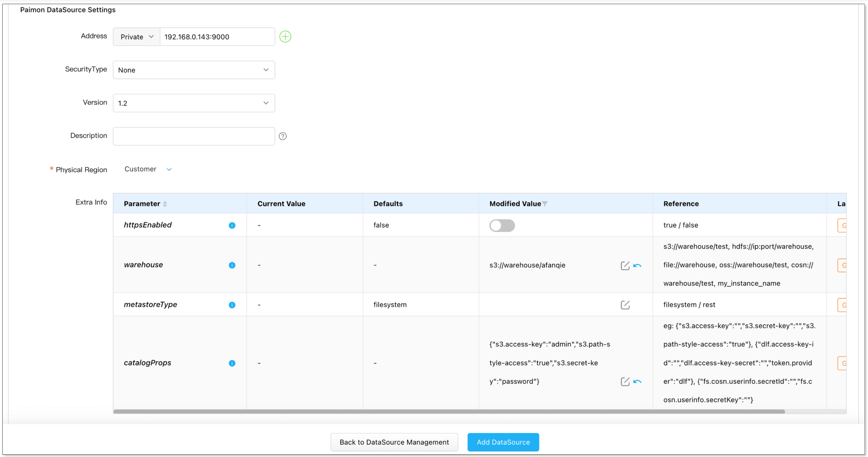Open the SecurityType dropdown
This screenshot has width=868, height=457.
coord(194,70)
